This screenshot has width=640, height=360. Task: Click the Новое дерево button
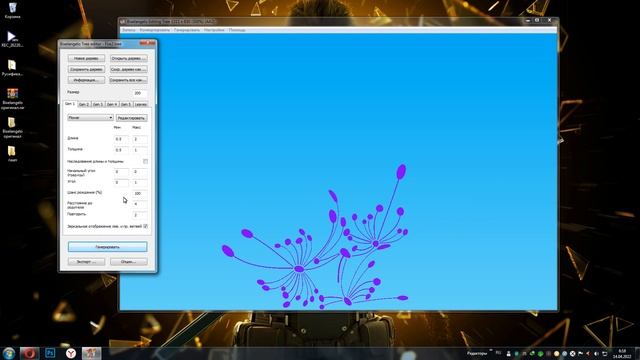click(x=87, y=58)
